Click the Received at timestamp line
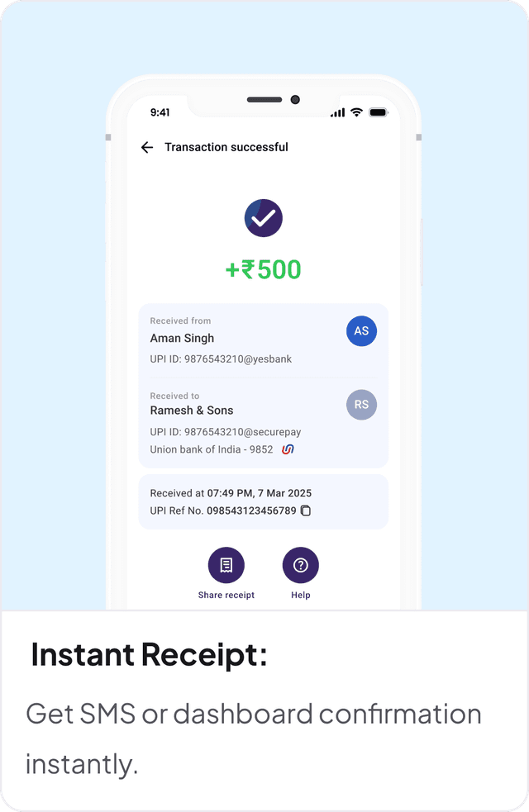This screenshot has height=812, width=529. 231,493
